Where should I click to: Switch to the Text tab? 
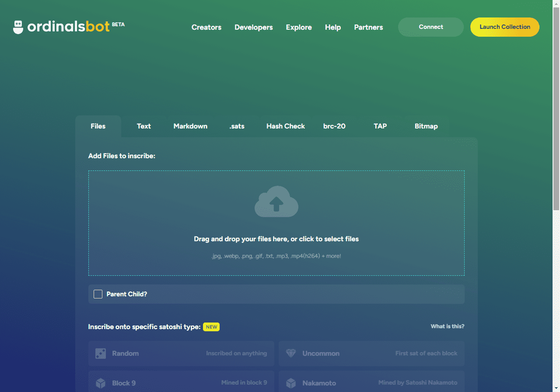(143, 126)
